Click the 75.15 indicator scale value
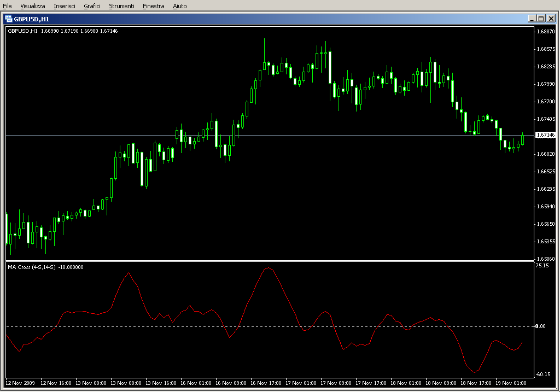560x392 pixels. click(542, 265)
